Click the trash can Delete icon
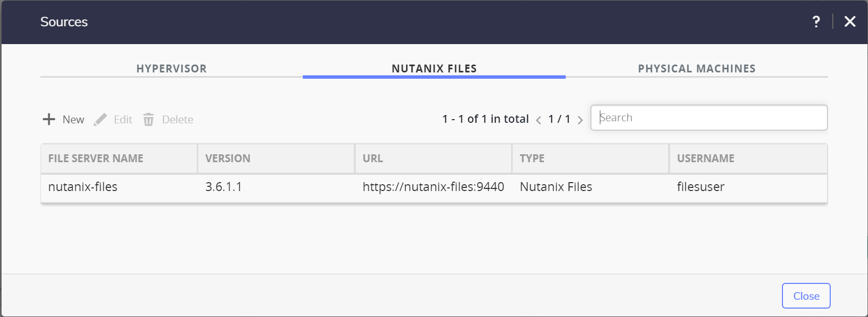 coord(149,120)
